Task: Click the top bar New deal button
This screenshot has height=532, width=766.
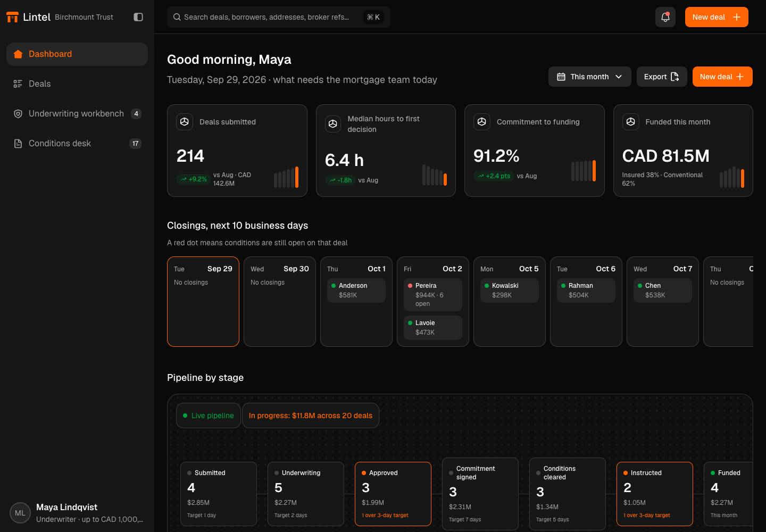Action: click(717, 17)
